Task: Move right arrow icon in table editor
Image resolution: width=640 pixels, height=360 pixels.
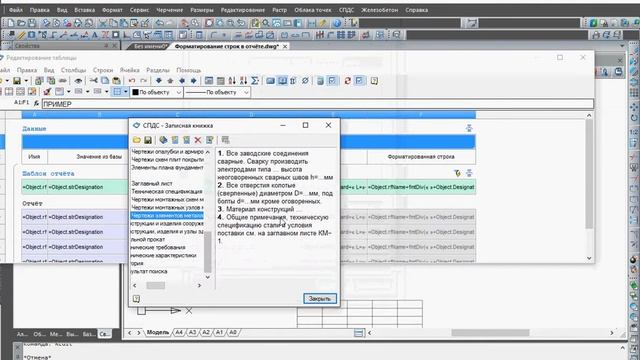Action: [x=193, y=81]
